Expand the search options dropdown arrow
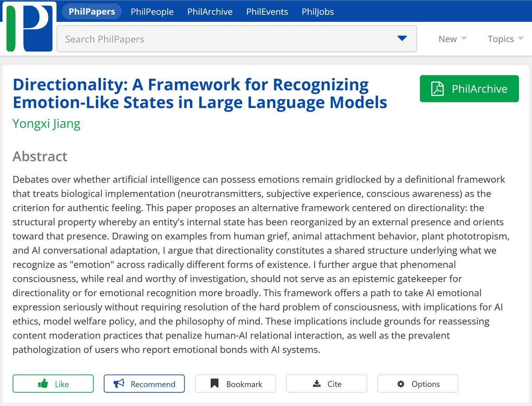 pyautogui.click(x=402, y=39)
